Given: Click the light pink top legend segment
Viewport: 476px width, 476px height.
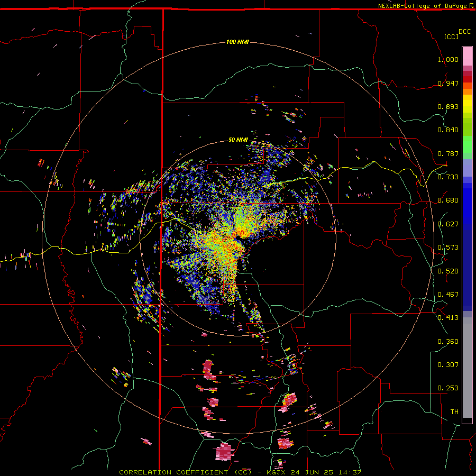Looking at the screenshot, I should [467, 56].
